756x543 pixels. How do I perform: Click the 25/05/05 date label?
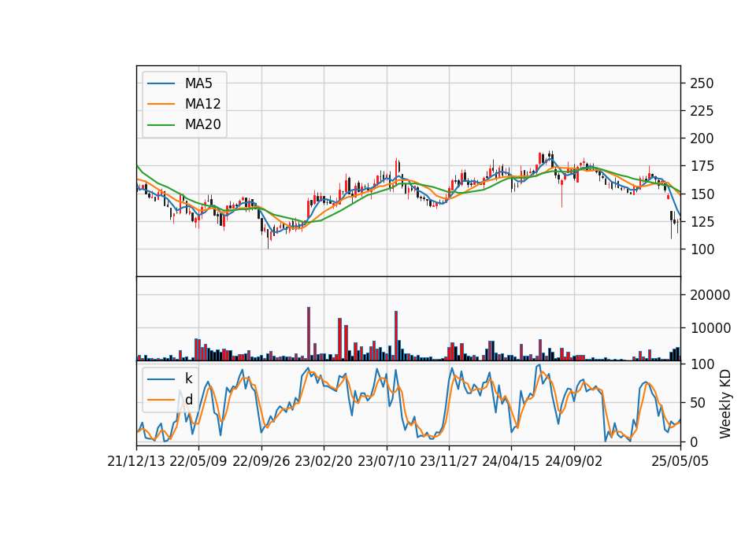click(x=680, y=461)
